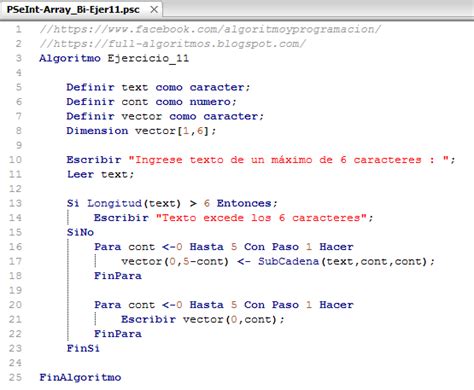The height and width of the screenshot is (390, 474).
Task: Click 'Escribir vector(0,cont);' statement
Action: pos(203,320)
